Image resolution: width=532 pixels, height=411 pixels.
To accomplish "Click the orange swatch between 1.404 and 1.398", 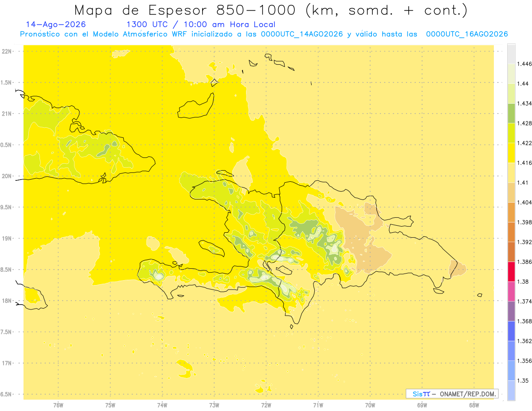I will click(511, 212).
